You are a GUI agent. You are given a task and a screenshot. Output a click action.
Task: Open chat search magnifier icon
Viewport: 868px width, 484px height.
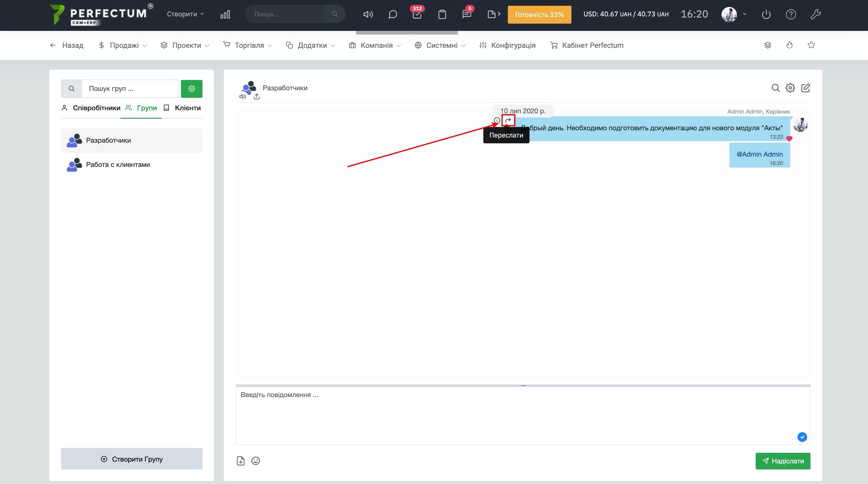click(x=775, y=88)
